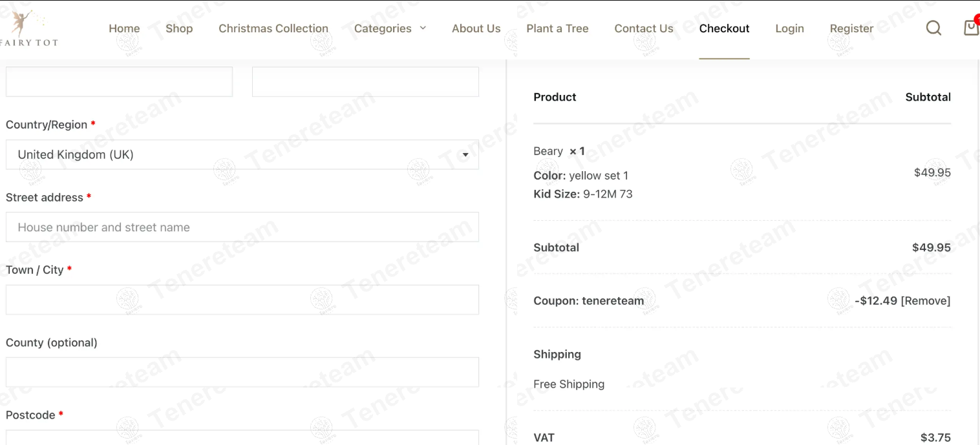This screenshot has height=445, width=980.
Task: Open the search magnifier icon
Action: 933,28
